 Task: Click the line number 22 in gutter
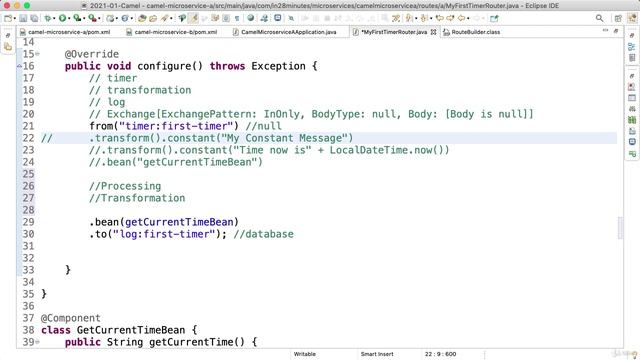point(28,138)
